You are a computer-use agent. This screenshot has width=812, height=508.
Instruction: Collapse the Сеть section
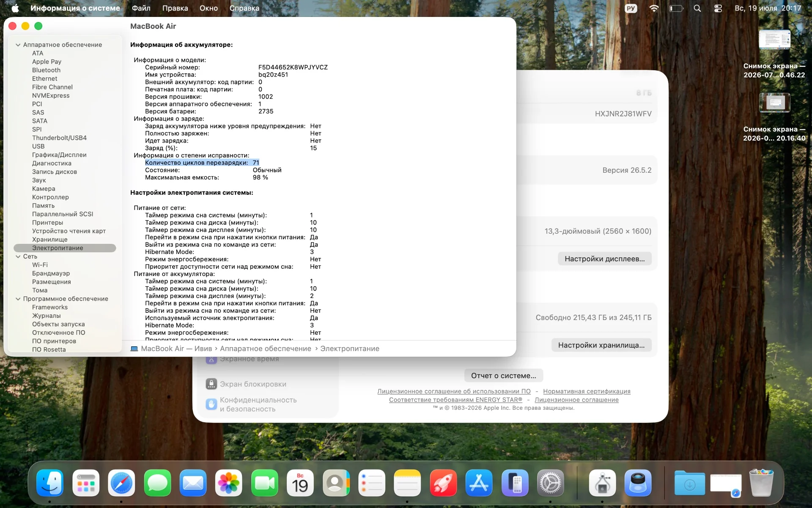(x=18, y=257)
